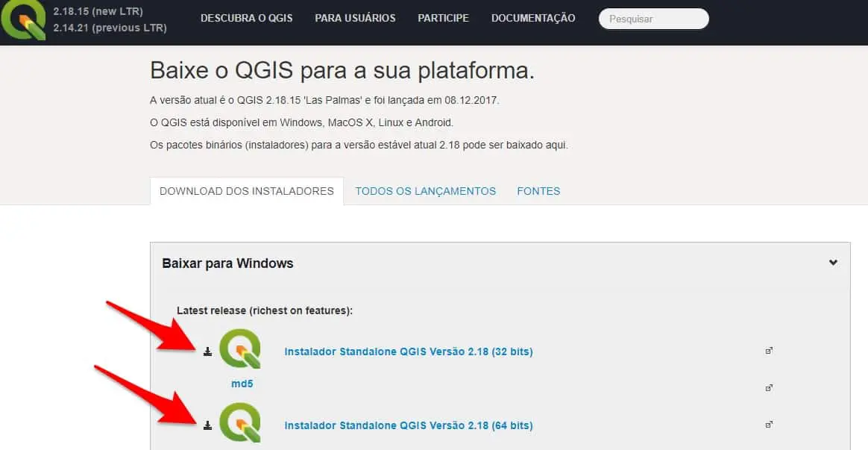868x450 pixels.
Task: Click the Pesquisar search field
Action: point(653,19)
